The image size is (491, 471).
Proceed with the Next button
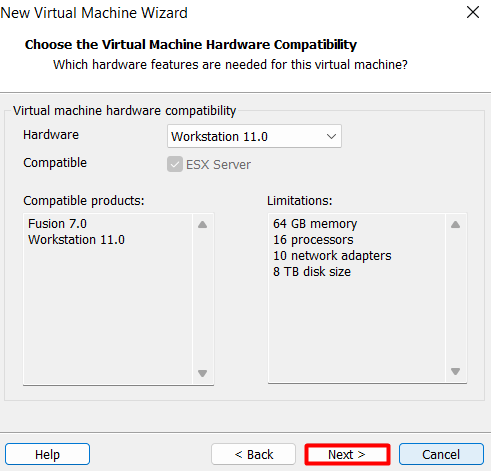click(x=347, y=454)
